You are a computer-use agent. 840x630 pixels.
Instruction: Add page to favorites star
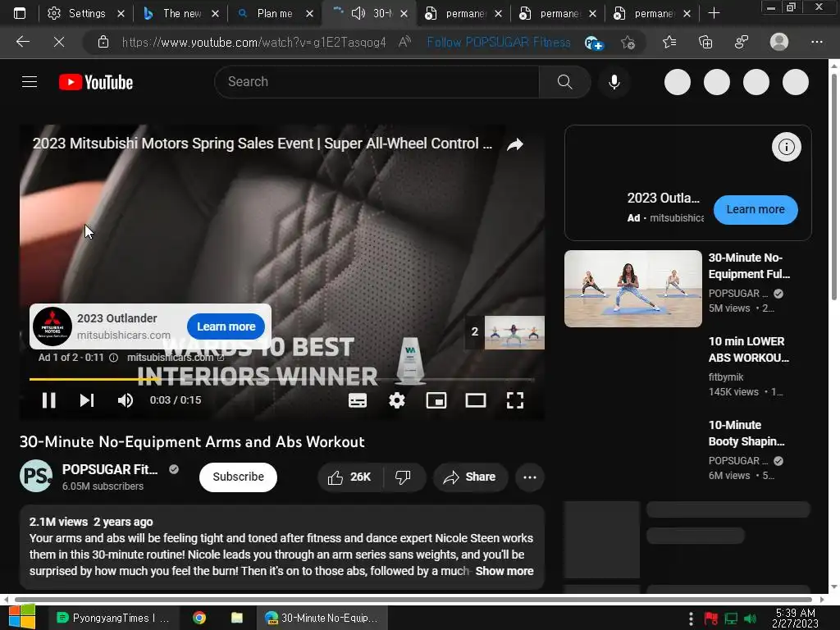coord(628,42)
